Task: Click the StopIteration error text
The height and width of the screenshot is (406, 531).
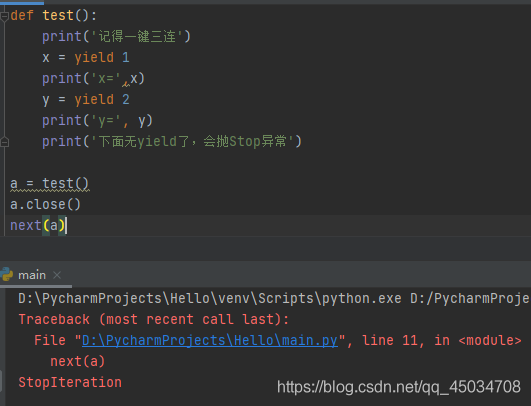Action: (x=70, y=382)
